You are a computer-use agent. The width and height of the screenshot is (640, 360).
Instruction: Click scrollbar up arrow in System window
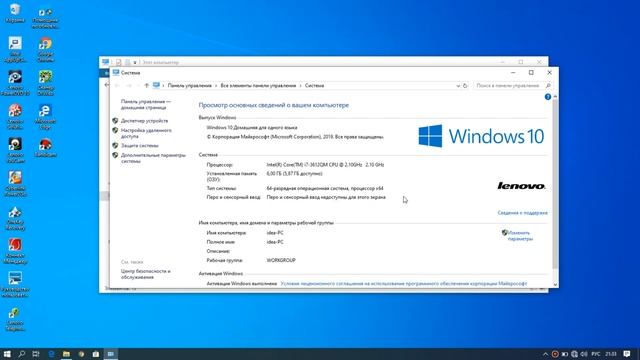click(555, 96)
